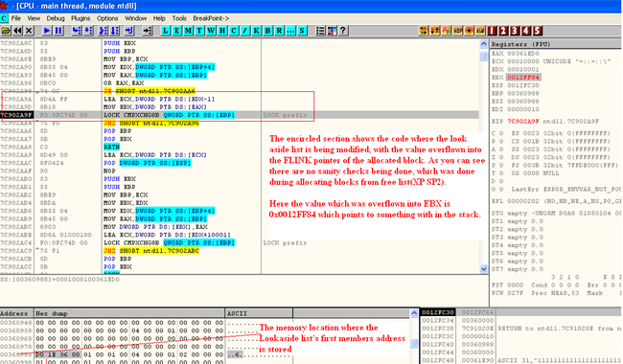Screen dimensions: 623x364
Task: Click hex dump pane scroll up arrow
Action: point(414,313)
